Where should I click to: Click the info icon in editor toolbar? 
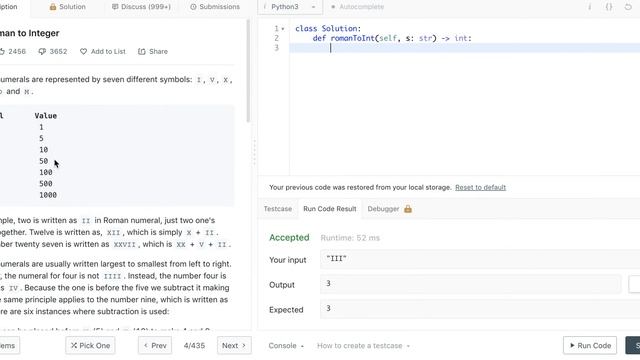coord(589,7)
